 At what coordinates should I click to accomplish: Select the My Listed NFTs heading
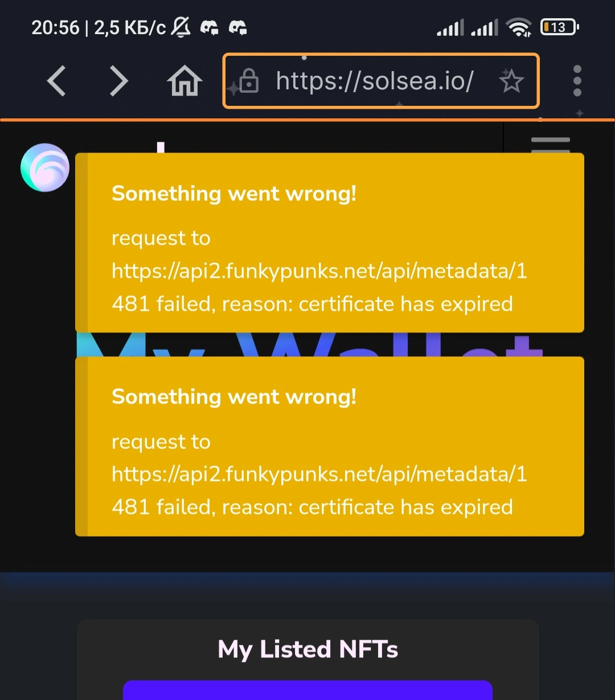click(308, 649)
